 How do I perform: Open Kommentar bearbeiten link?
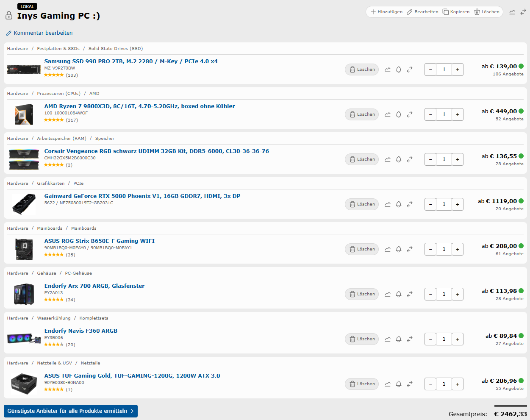[x=39, y=33]
